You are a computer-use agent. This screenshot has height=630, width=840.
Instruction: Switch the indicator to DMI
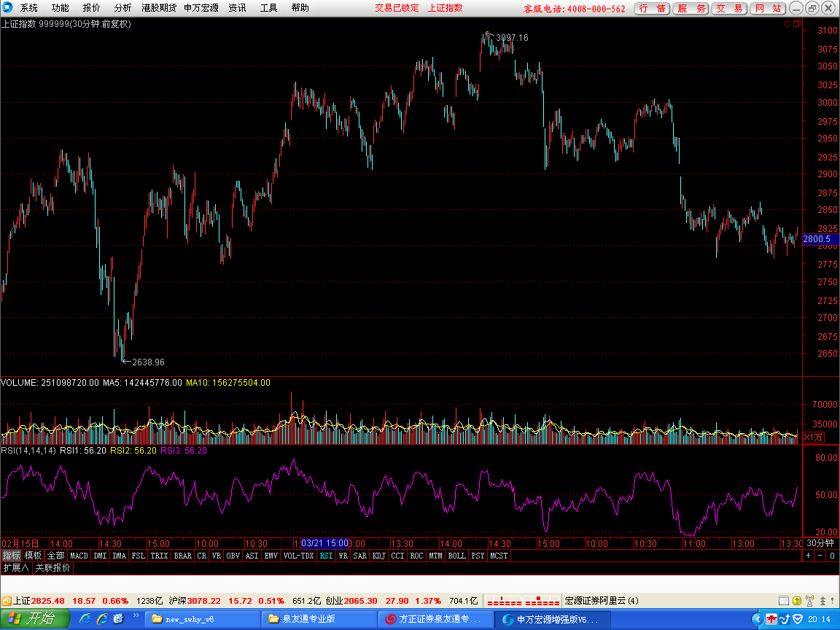click(100, 556)
